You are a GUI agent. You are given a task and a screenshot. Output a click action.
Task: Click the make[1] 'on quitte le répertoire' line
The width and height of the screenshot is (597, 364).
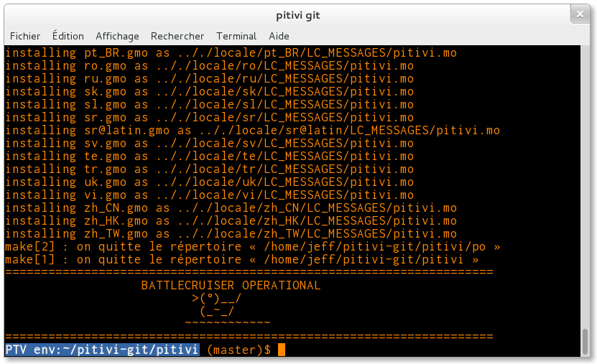click(242, 260)
